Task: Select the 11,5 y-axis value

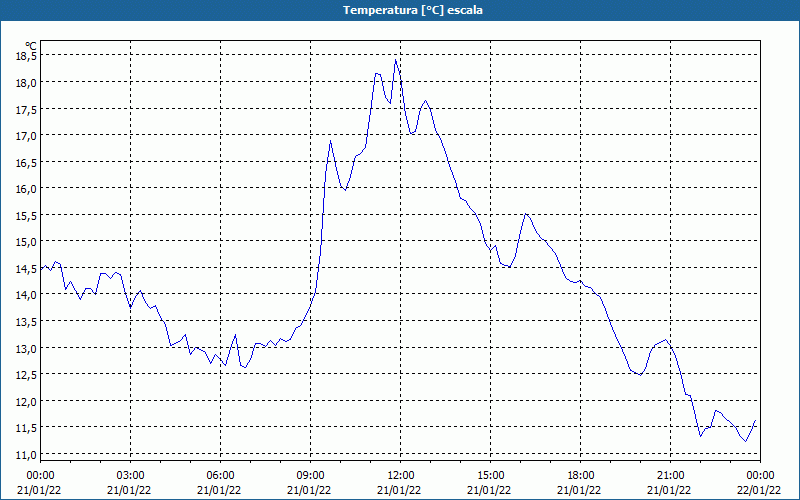Action: 27,428
